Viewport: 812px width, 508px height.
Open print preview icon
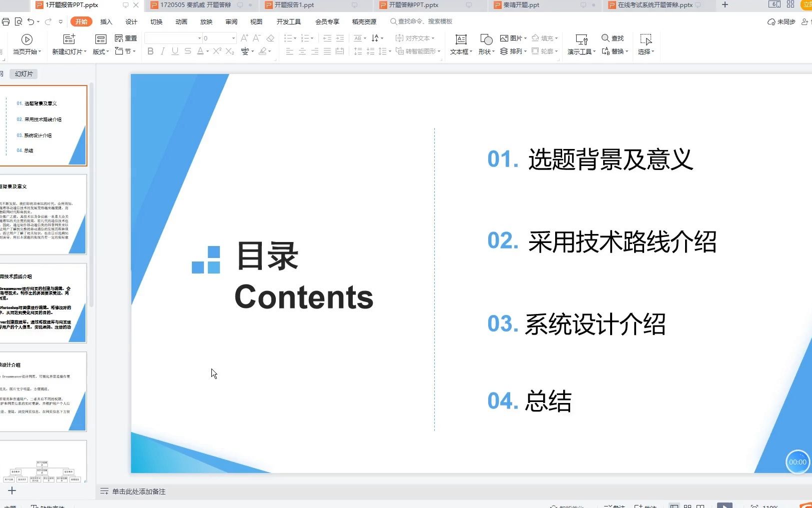coord(18,21)
